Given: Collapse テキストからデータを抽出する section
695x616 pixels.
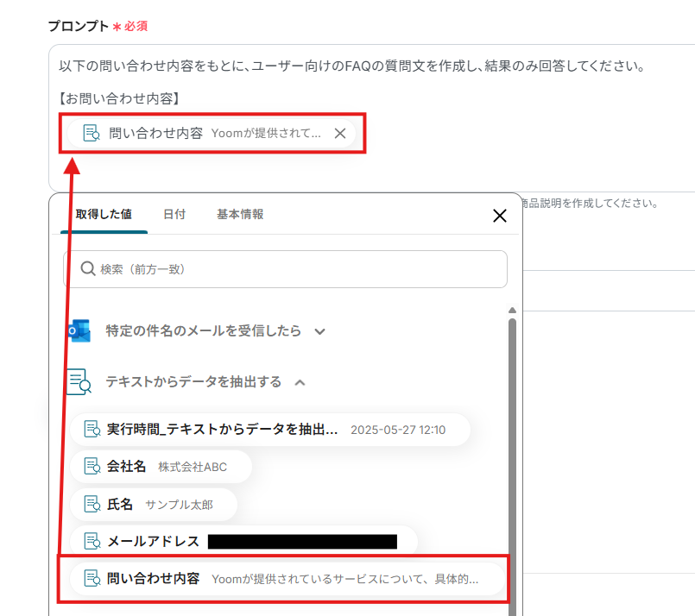Looking at the screenshot, I should pos(300,382).
